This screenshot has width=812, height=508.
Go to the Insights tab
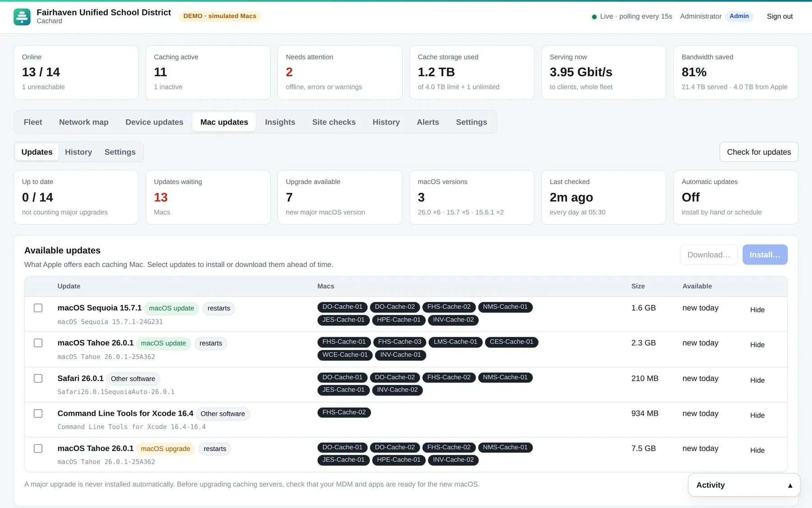(280, 122)
